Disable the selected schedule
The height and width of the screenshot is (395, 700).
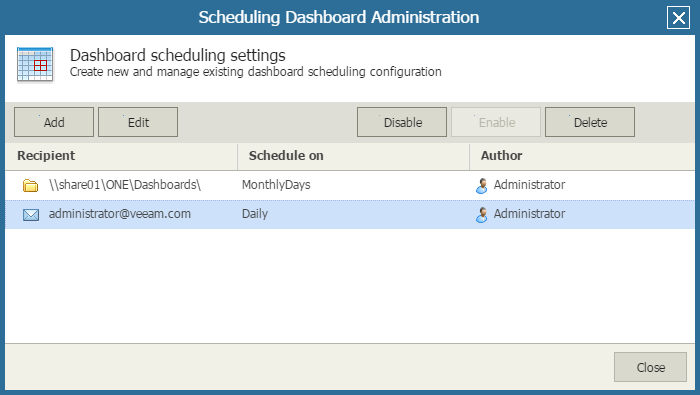402,122
